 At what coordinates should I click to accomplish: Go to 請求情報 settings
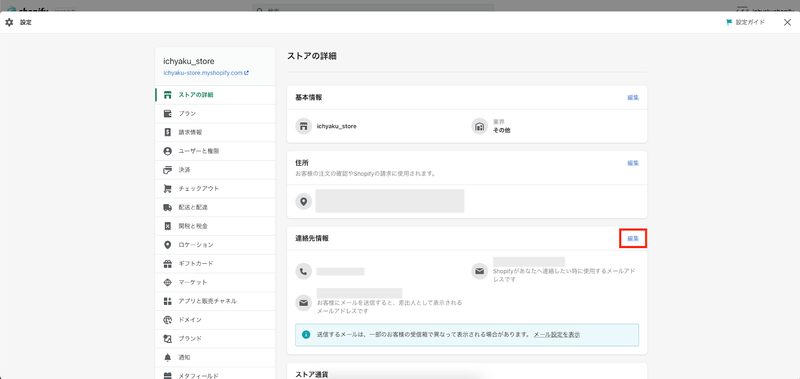click(215, 132)
